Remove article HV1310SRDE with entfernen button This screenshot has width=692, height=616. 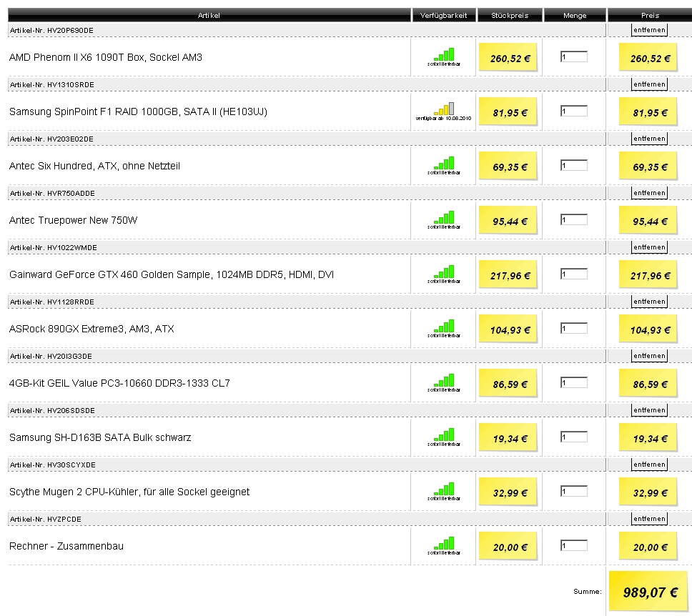point(649,84)
